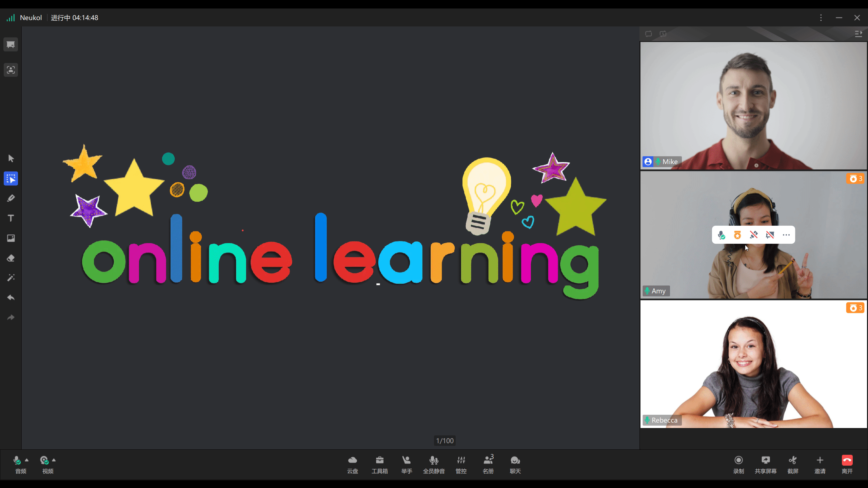Select the pointer arrow tool
Screen dimensions: 868x488
pos(11,159)
